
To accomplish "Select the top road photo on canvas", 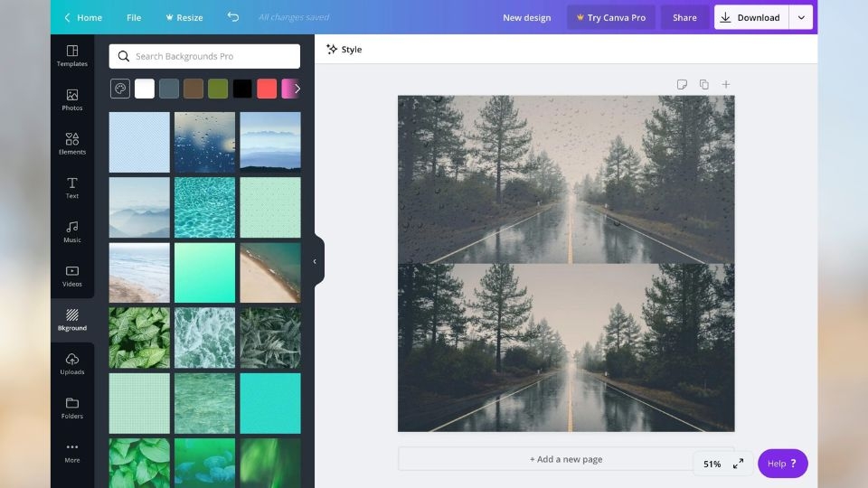I will point(566,179).
